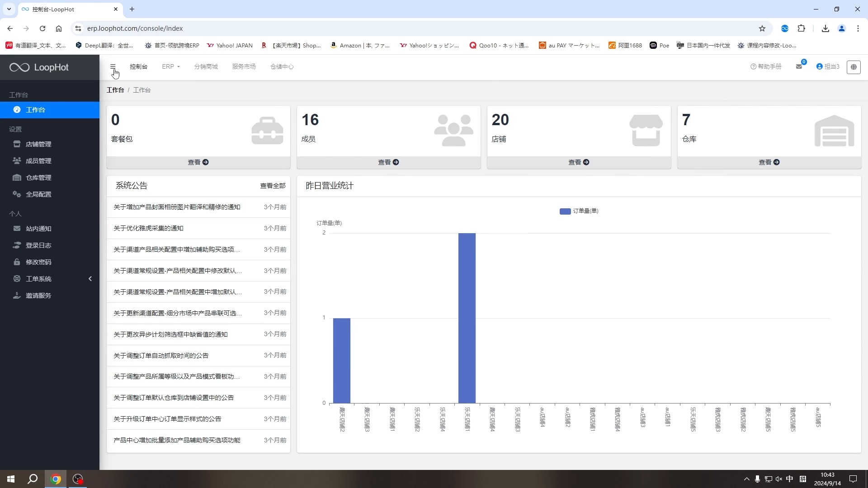
Task: Click 查看全部 in 系统公告
Action: 273,186
